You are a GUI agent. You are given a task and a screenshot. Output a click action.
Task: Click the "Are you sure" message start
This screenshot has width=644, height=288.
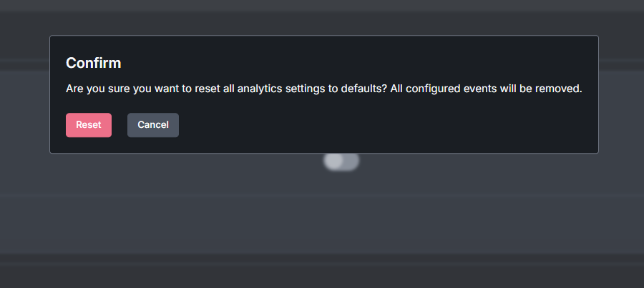(98, 89)
